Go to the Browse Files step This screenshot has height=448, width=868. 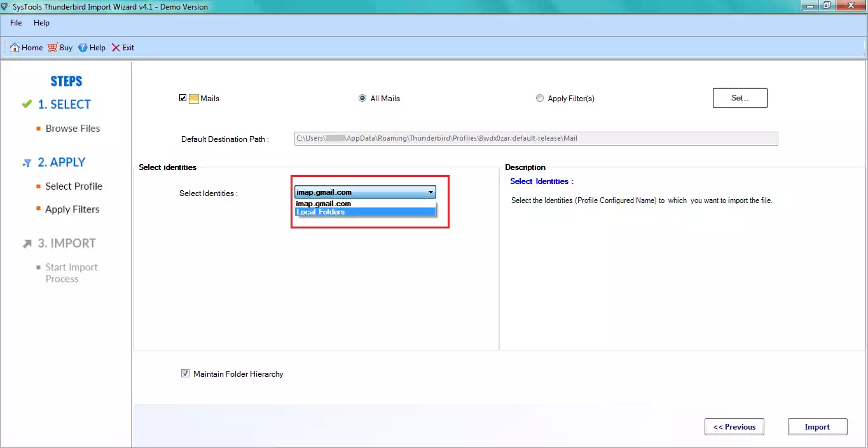pos(72,129)
